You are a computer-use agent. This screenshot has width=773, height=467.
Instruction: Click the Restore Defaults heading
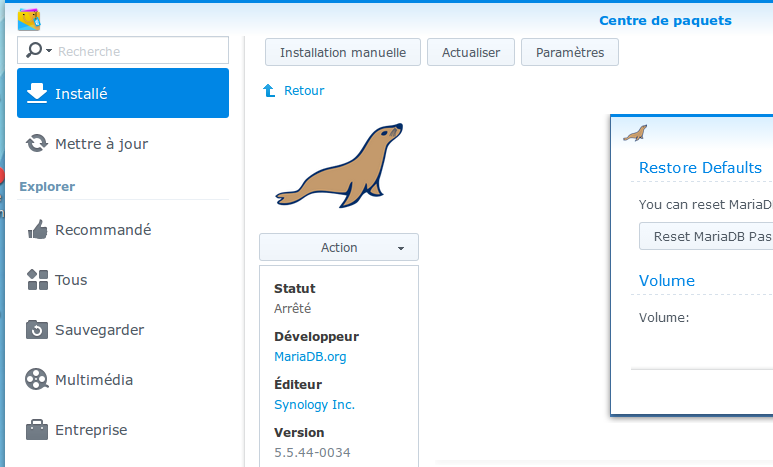700,168
